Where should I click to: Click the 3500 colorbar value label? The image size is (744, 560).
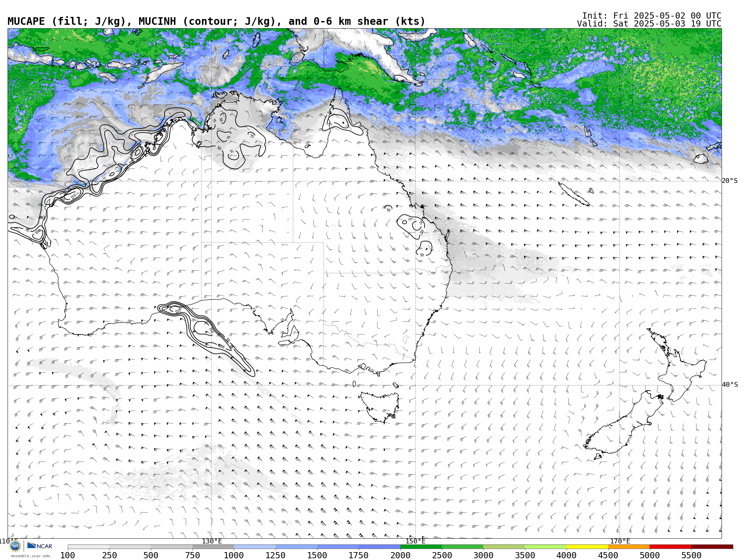tap(525, 555)
